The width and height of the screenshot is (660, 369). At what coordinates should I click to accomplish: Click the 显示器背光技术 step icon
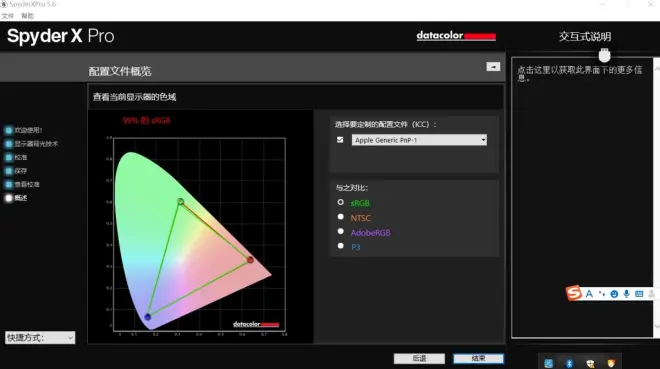tap(8, 144)
